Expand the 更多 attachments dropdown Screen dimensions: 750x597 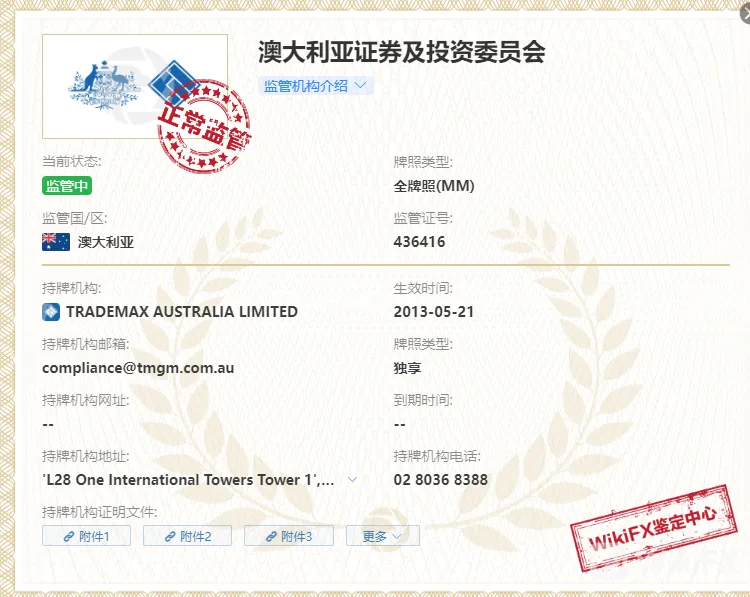383,536
